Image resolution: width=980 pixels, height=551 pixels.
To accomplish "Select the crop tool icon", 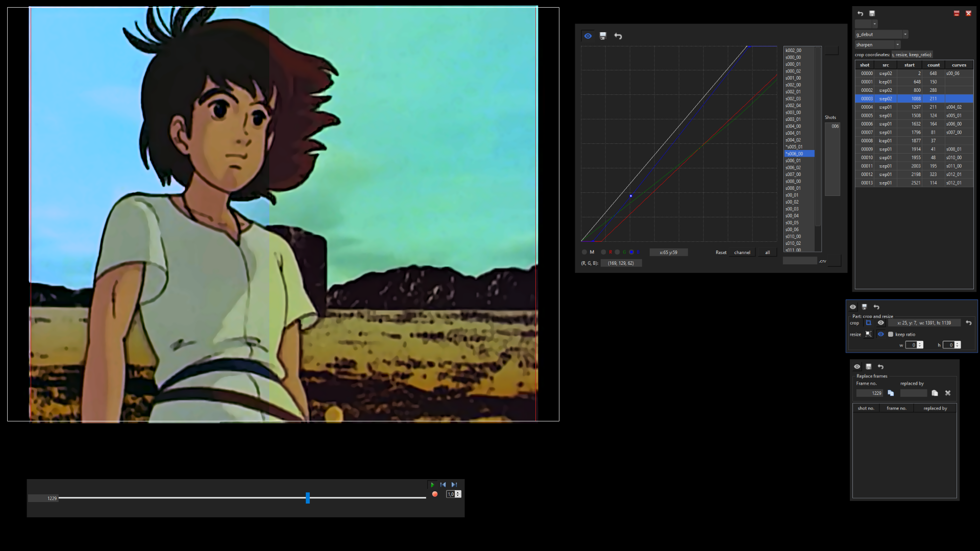I will (x=868, y=323).
